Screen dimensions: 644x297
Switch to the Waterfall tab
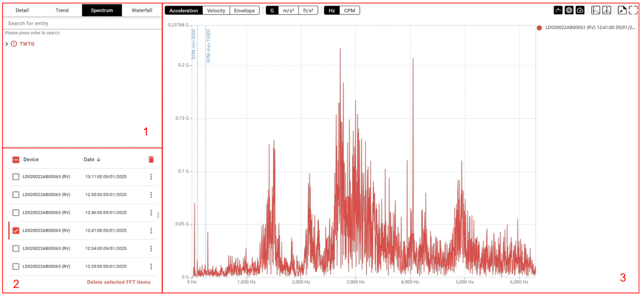(x=142, y=11)
